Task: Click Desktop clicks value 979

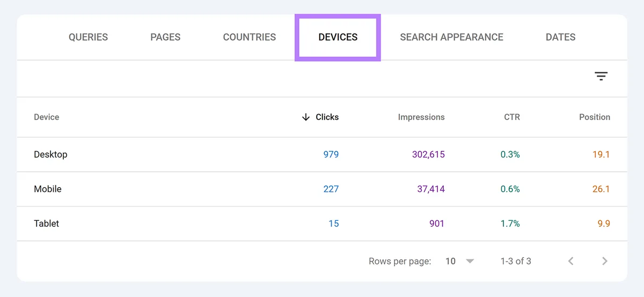Action: pyautogui.click(x=331, y=154)
